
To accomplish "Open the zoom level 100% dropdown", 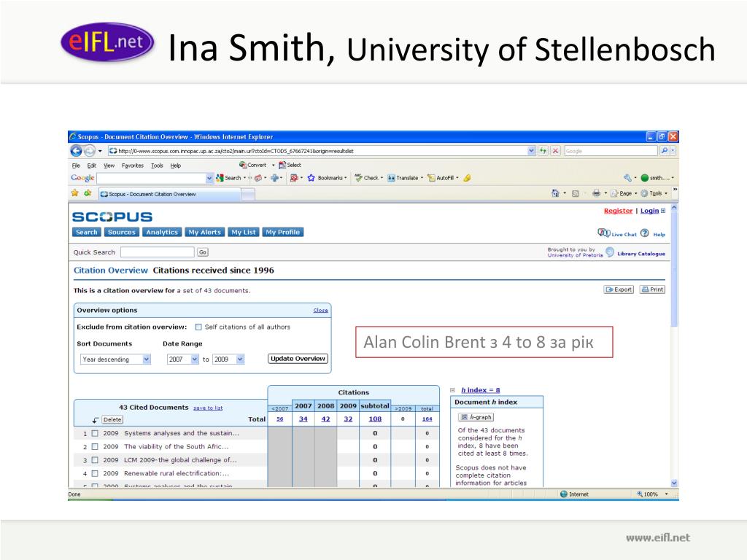I will click(x=667, y=494).
